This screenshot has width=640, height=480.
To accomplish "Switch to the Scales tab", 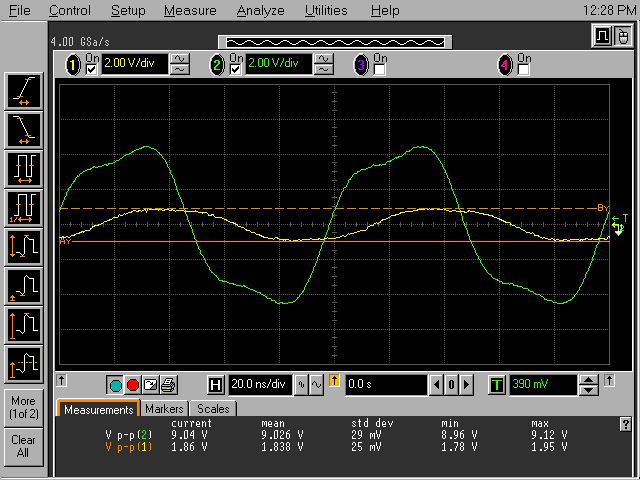I will click(x=213, y=409).
